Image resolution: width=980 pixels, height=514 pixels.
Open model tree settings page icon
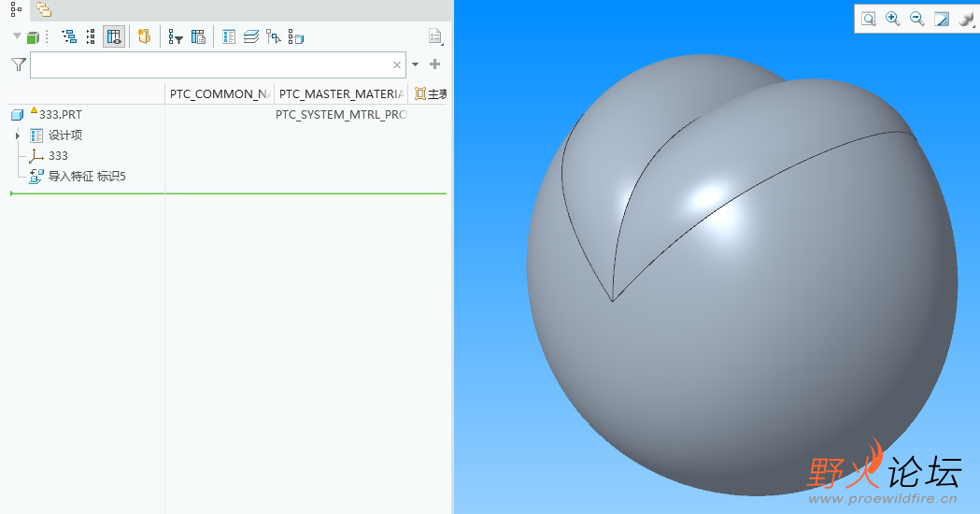click(435, 36)
